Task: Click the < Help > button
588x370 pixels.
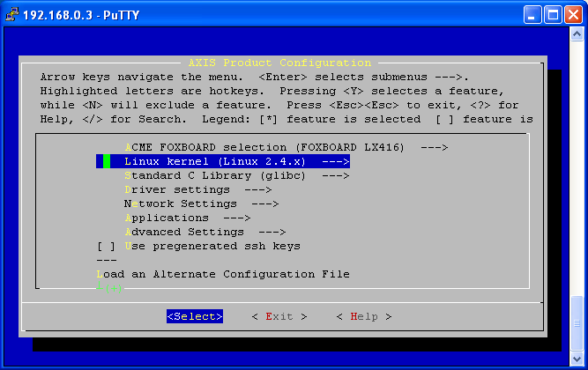Action: point(364,316)
